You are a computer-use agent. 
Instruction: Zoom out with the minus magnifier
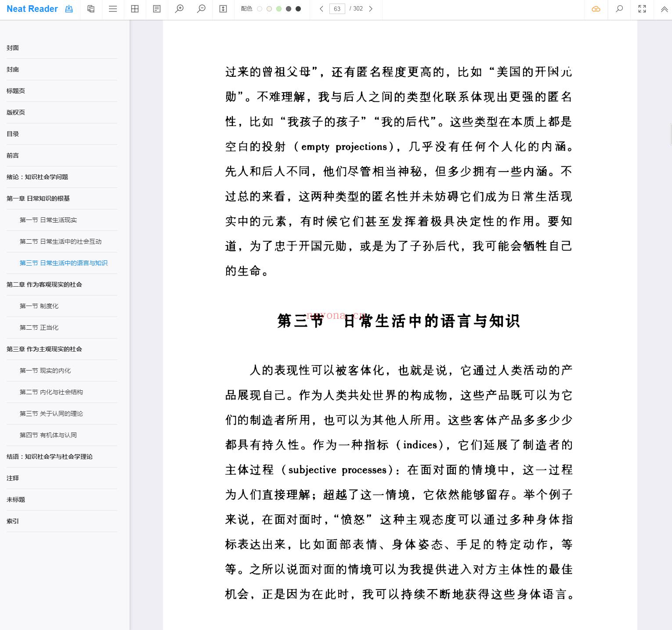(x=201, y=9)
